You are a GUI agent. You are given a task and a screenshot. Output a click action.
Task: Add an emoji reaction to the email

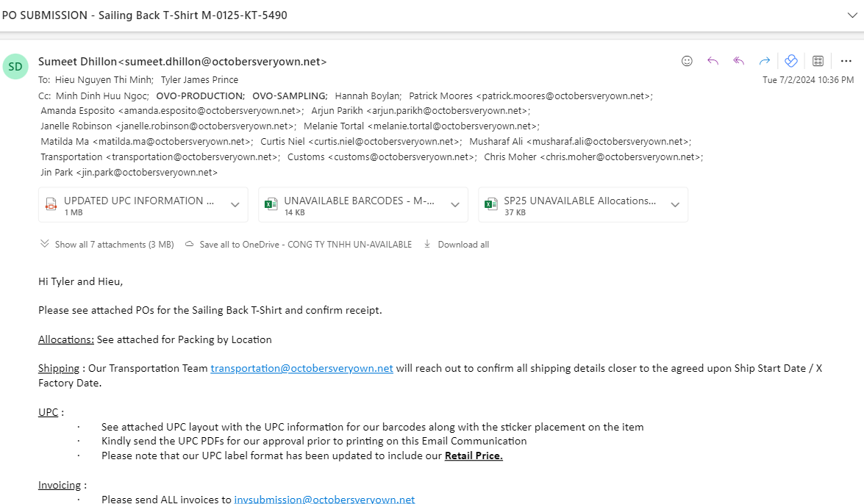tap(687, 61)
